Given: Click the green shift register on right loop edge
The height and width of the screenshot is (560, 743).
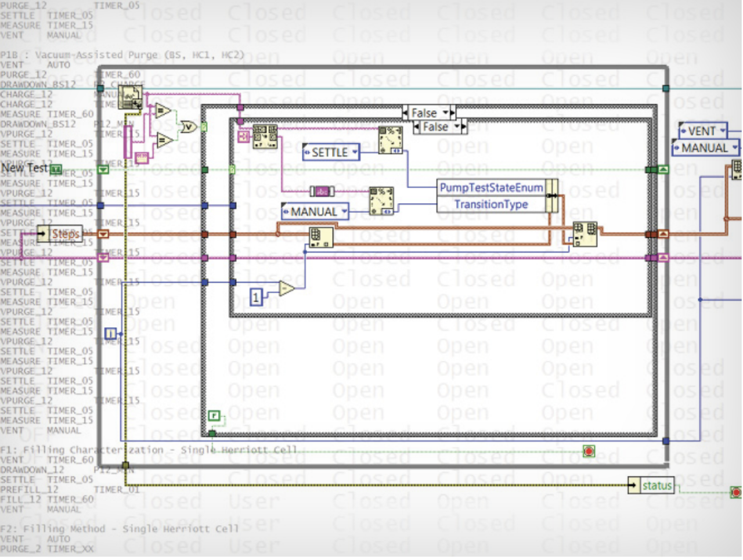Looking at the screenshot, I should [663, 169].
